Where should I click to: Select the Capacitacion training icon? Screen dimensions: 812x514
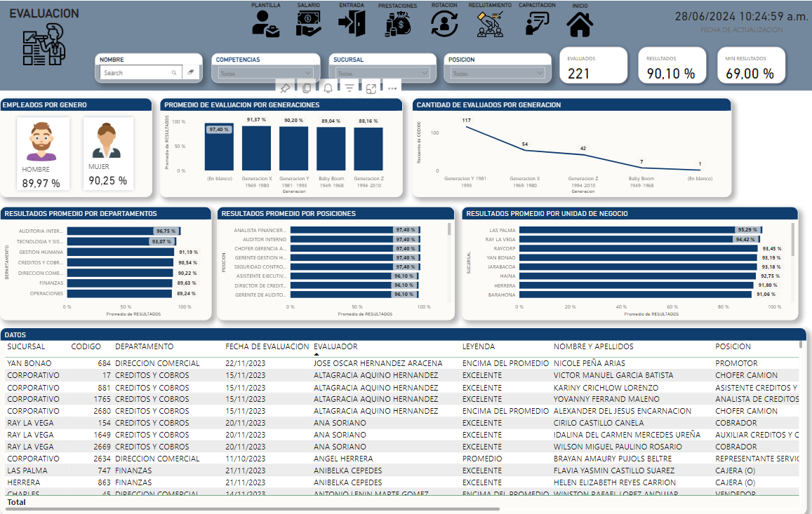pos(537,23)
